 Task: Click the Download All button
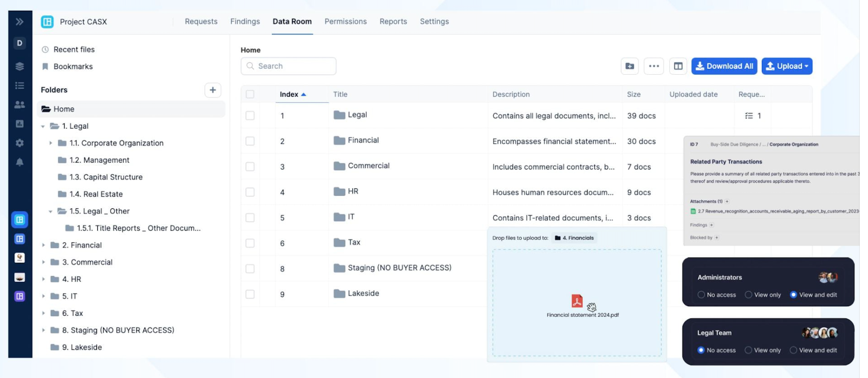click(x=724, y=66)
